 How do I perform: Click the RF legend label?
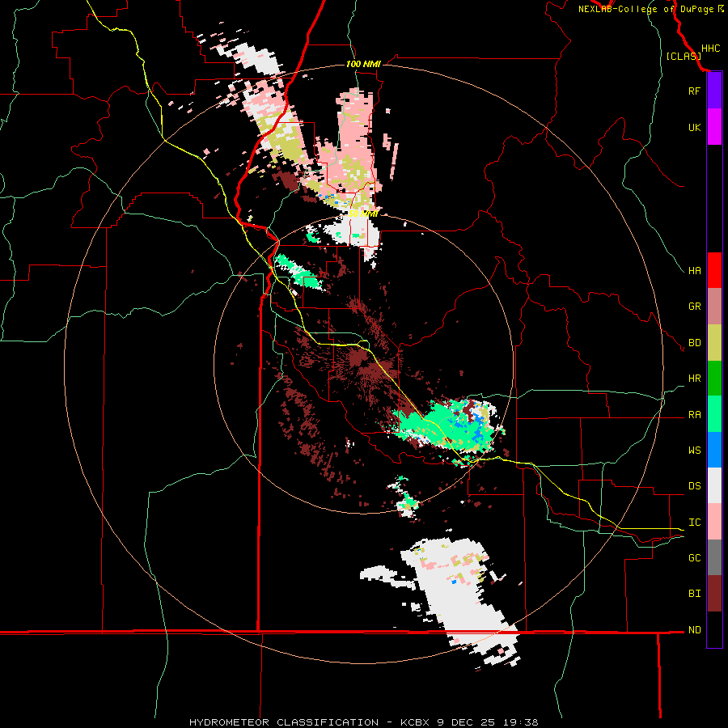click(694, 91)
